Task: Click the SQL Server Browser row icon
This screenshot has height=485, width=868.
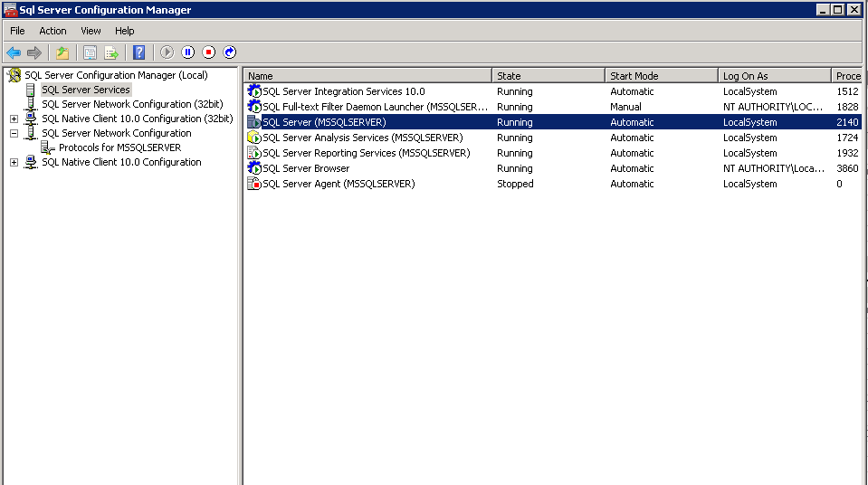Action: [x=254, y=168]
